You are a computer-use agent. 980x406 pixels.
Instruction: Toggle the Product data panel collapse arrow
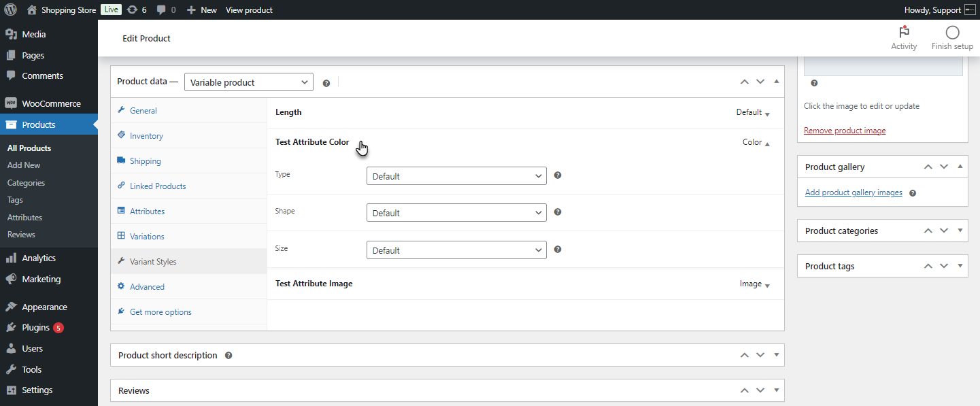(x=777, y=82)
